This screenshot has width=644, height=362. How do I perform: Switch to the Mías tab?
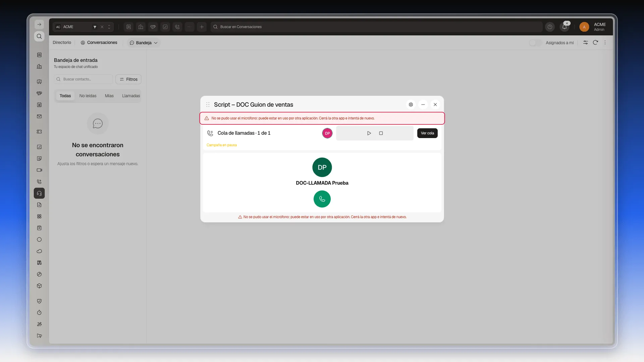[x=109, y=96]
